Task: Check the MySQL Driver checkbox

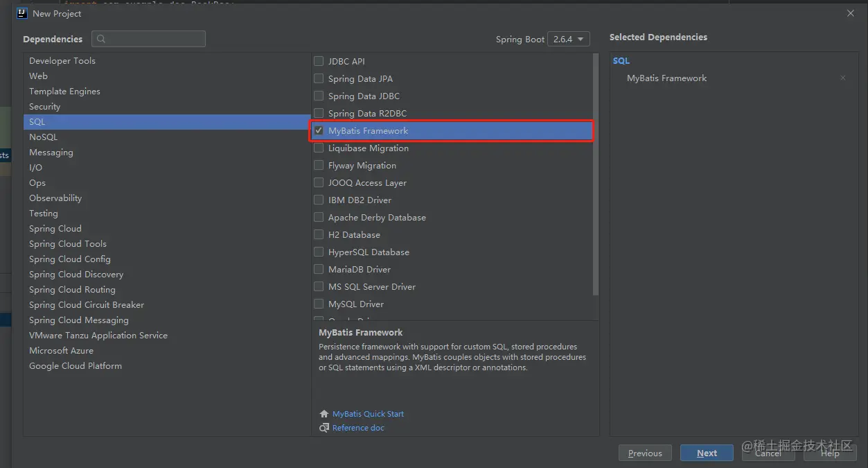Action: 319,304
